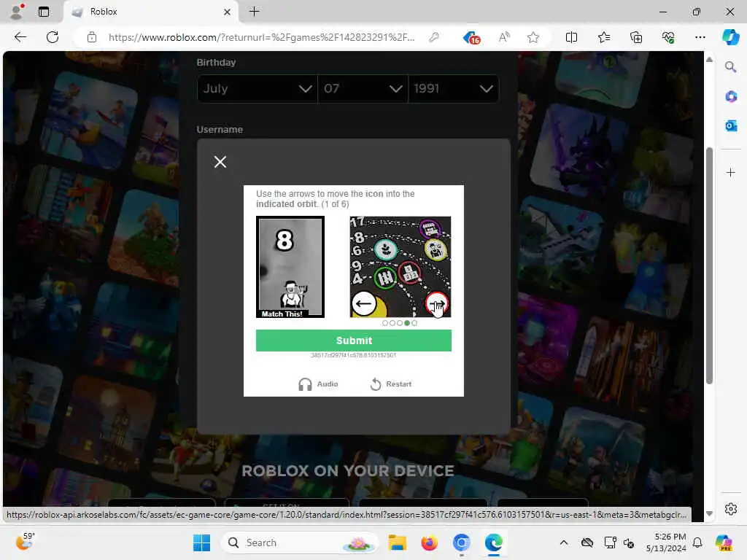This screenshot has width=747, height=560.
Task: Add this page to favorites star
Action: pyautogui.click(x=533, y=37)
